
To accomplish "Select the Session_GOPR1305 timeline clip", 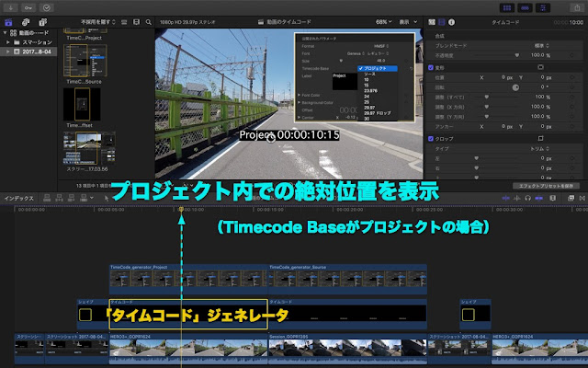I will tap(347, 349).
